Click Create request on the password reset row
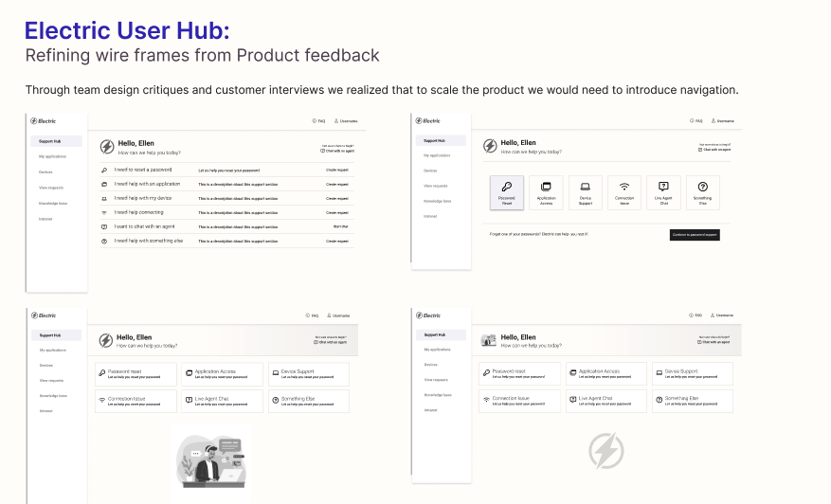The width and height of the screenshot is (831, 504). 337,170
